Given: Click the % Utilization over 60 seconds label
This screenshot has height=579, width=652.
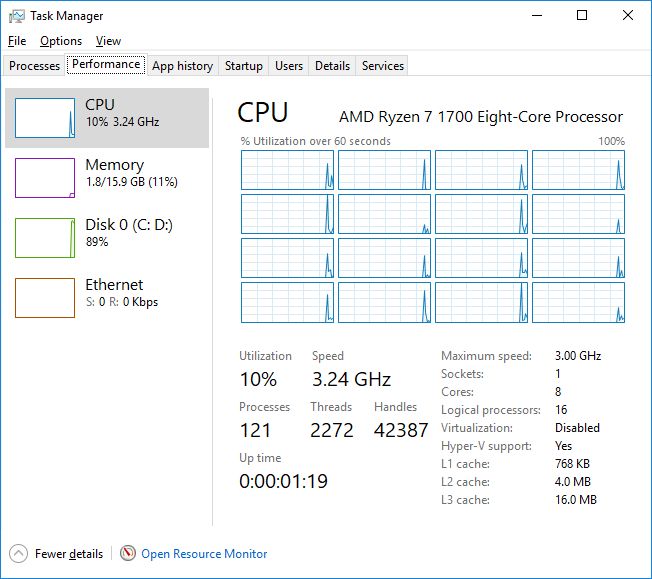Looking at the screenshot, I should point(316,141).
